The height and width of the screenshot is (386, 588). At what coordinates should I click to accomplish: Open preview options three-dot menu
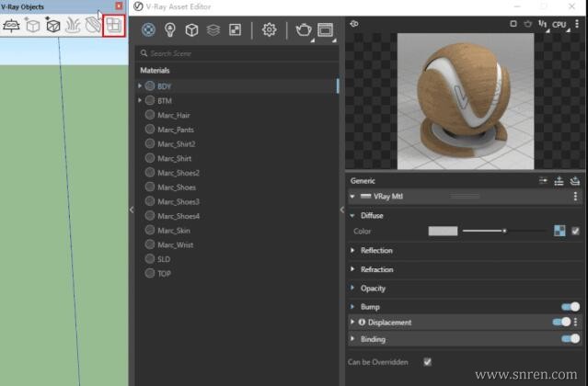tap(577, 24)
